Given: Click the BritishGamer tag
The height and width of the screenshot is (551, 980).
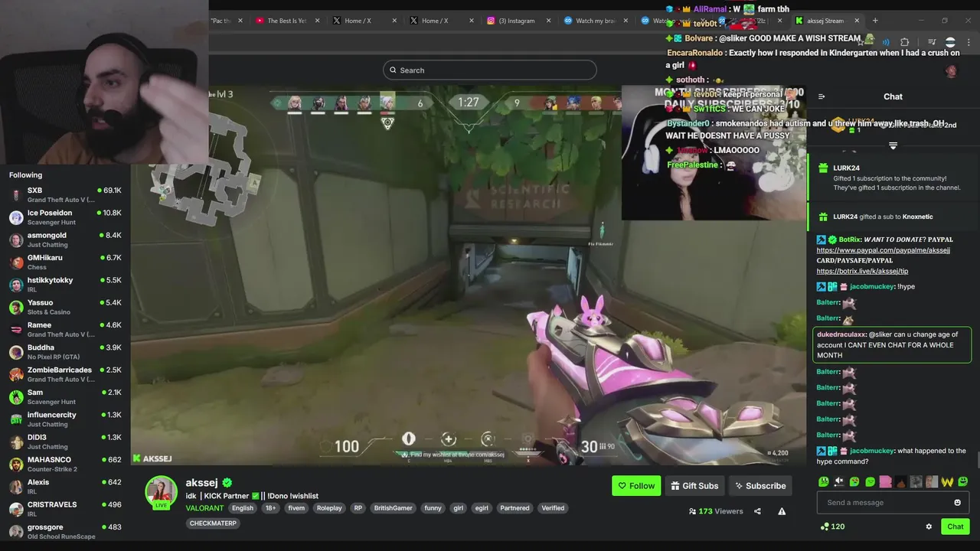Looking at the screenshot, I should click(393, 508).
